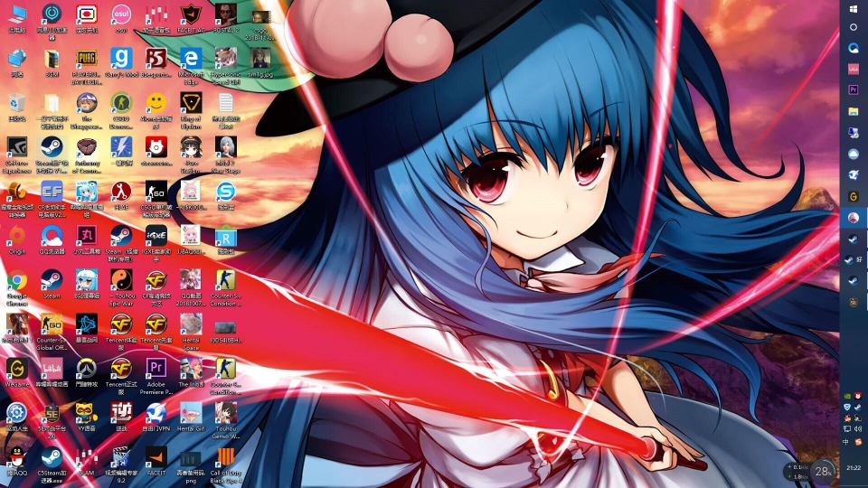Open the QQ penguin desktop shortcut
The image size is (868, 488).
(16, 462)
